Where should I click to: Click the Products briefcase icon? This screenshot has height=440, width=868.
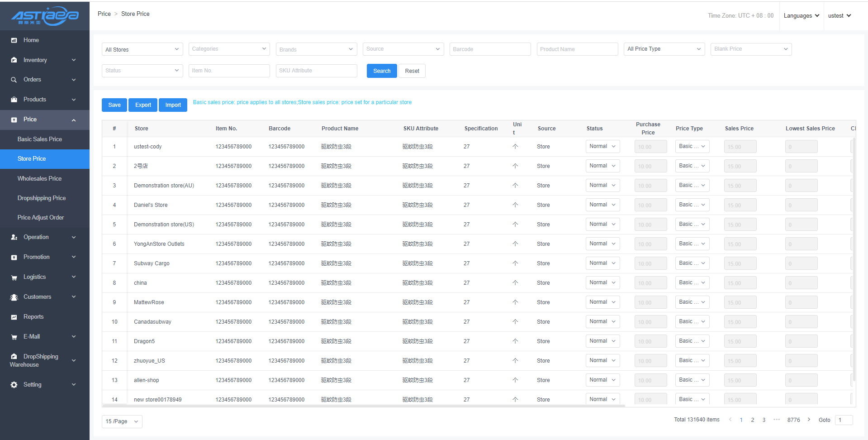click(14, 100)
